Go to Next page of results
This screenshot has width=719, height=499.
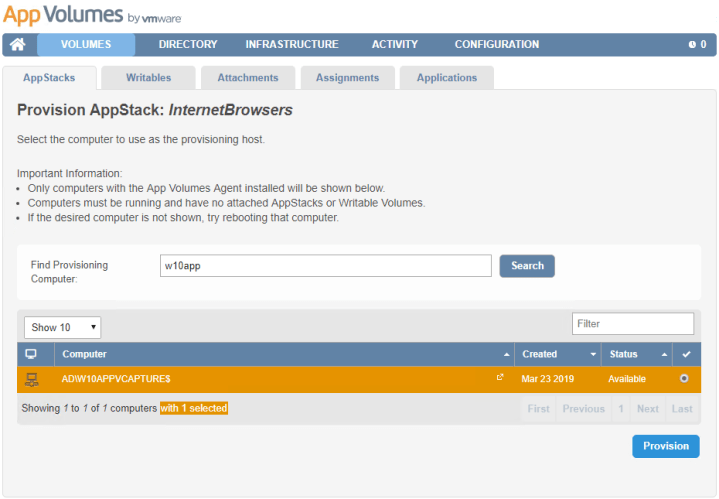tap(647, 409)
